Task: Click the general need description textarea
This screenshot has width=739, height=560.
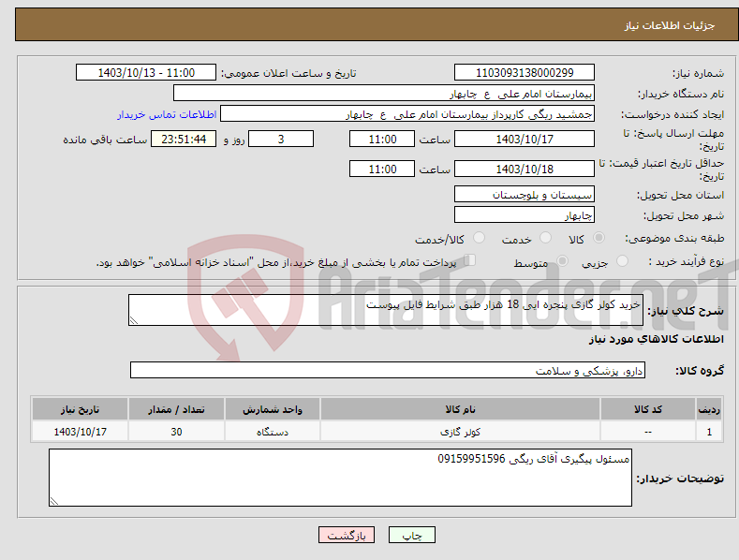Action: point(386,310)
